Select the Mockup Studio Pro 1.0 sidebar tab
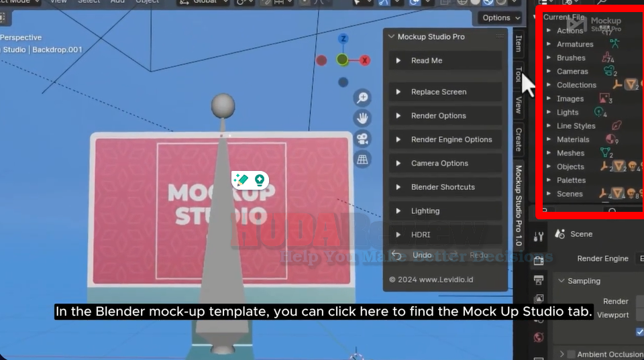The height and width of the screenshot is (360, 644). [519, 205]
